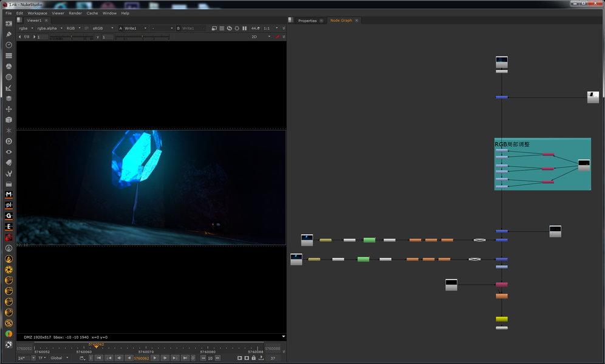Open the 3D nodes cube icon
Screen dimensions: 605x364
[9, 120]
